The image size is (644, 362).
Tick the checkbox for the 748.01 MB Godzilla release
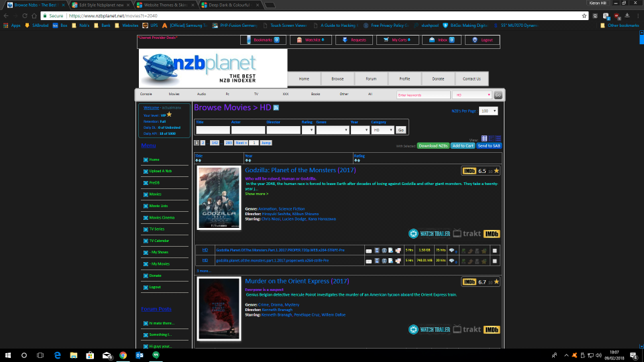(x=494, y=261)
